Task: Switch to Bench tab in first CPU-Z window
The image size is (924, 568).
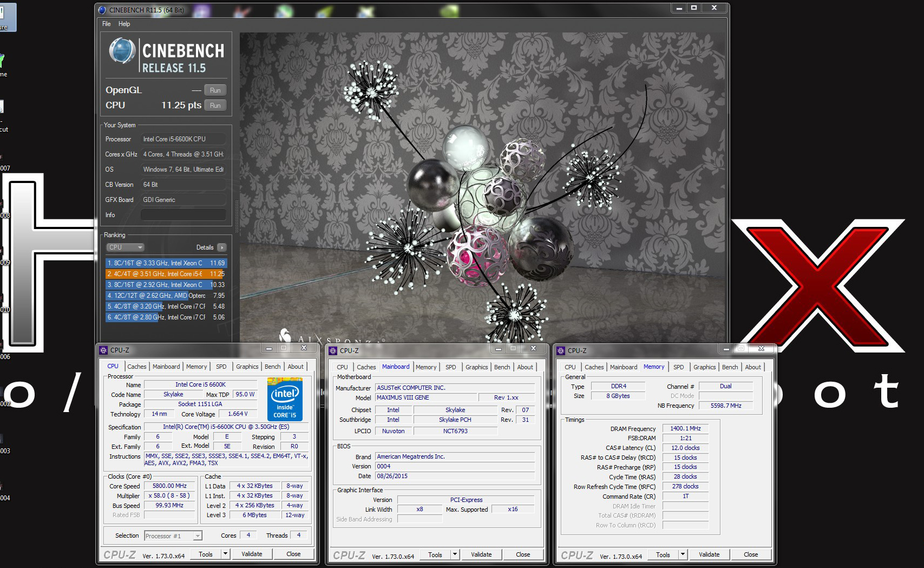Action: (273, 367)
